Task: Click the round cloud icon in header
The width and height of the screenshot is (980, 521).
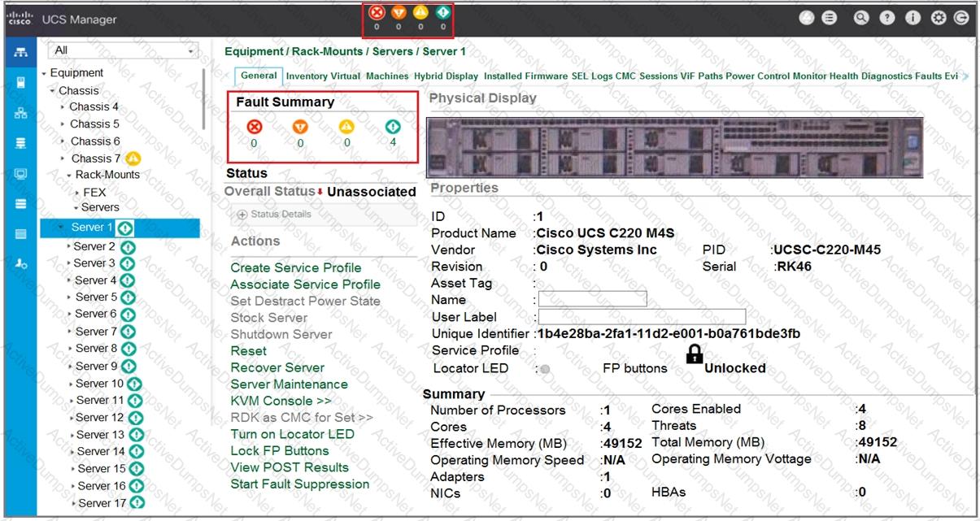Action: 806,20
